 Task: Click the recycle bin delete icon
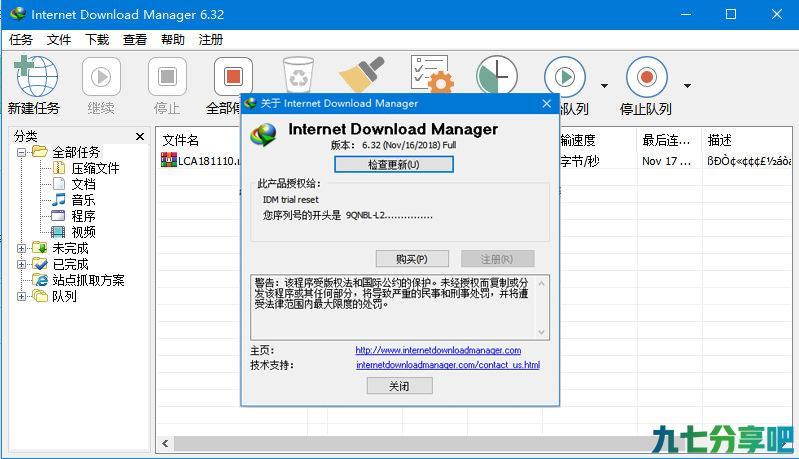point(298,75)
